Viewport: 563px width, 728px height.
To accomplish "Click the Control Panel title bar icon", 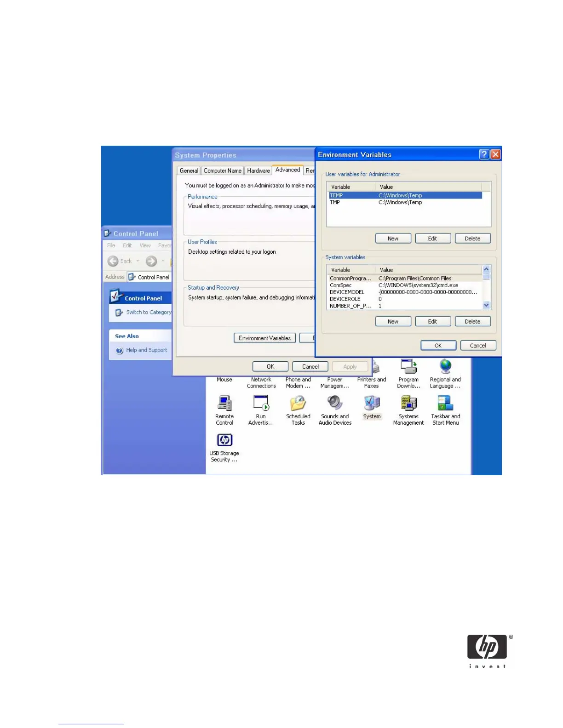I will coord(107,233).
